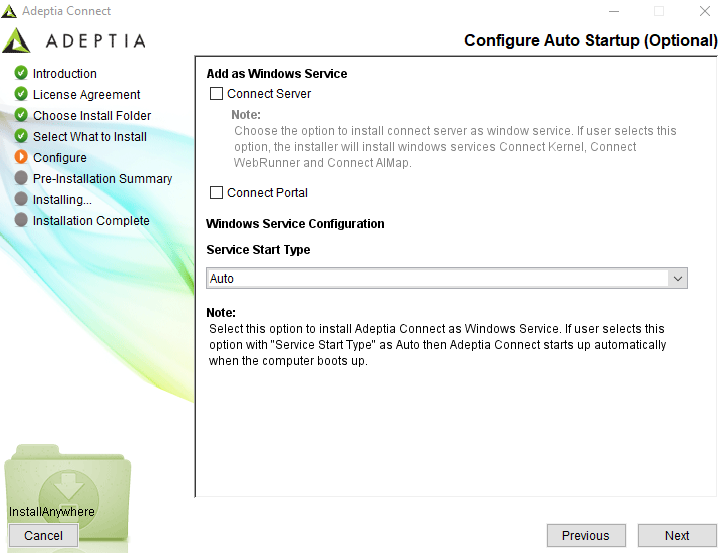Select the License Agreement step label
This screenshot has width=721, height=553.
point(86,95)
